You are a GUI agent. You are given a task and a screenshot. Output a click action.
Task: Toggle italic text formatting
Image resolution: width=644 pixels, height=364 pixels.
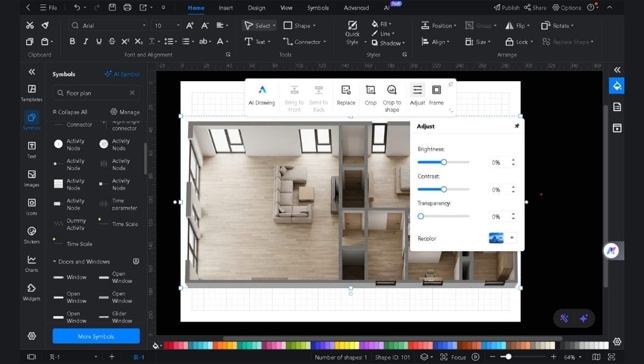point(86,42)
